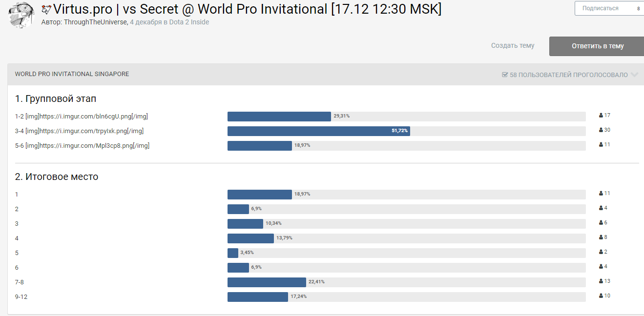The height and width of the screenshot is (316, 644).
Task: Click the 51,72% poll result bar
Action: [x=318, y=131]
